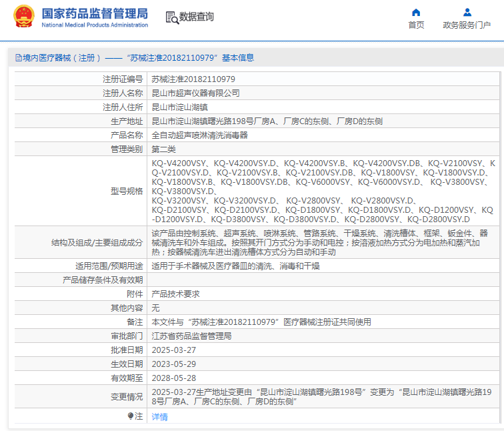The width and height of the screenshot is (504, 431).
Task: Click the 首页 house icon
Action: (416, 12)
